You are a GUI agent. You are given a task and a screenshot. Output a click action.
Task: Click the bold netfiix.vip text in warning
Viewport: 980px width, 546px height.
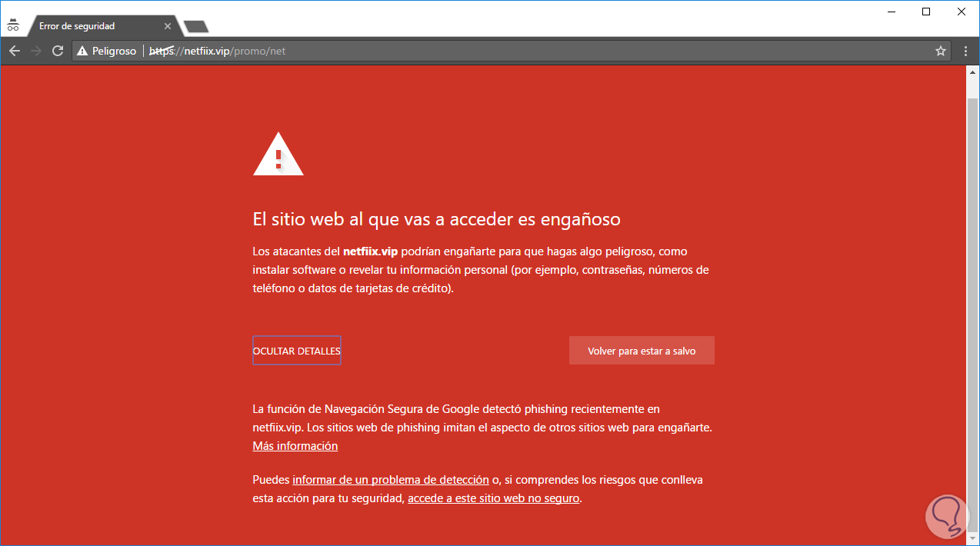[371, 251]
